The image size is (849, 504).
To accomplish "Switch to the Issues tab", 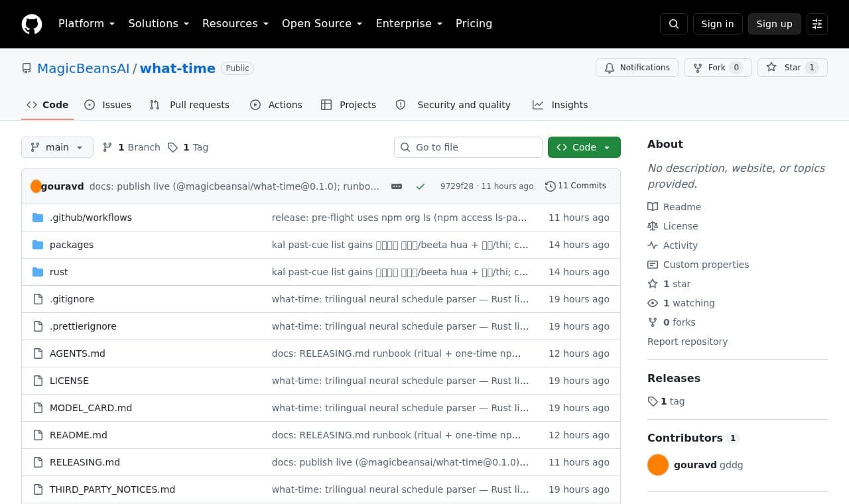I will pos(108,105).
